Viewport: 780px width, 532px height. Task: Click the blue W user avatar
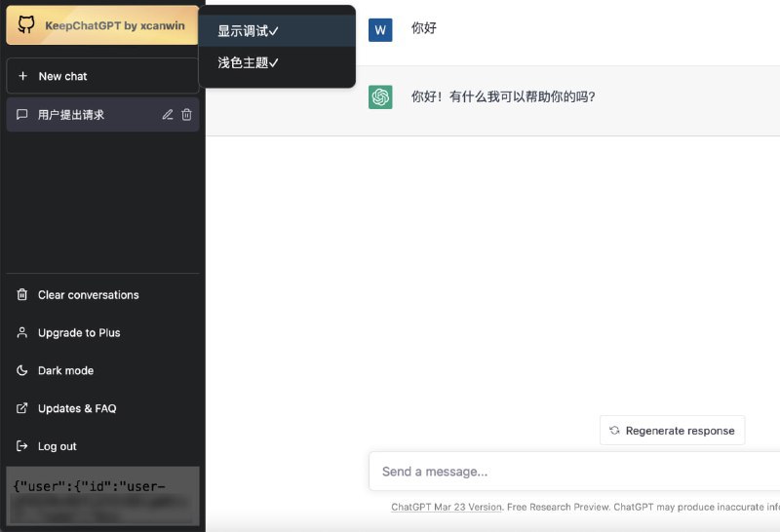point(380,29)
